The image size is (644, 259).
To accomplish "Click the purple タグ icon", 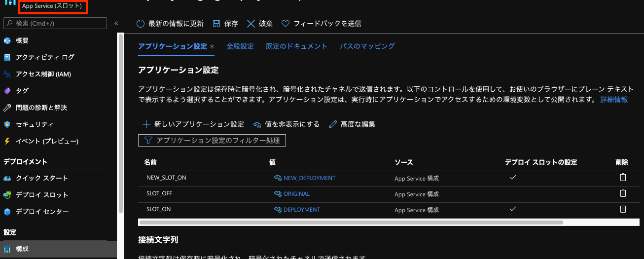I will pos(7,91).
